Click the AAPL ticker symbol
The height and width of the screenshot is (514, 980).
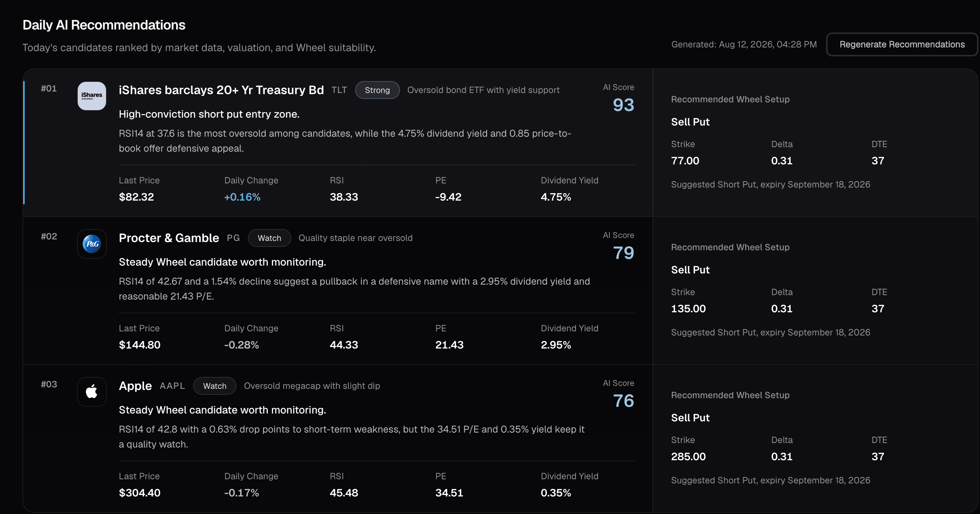point(172,386)
